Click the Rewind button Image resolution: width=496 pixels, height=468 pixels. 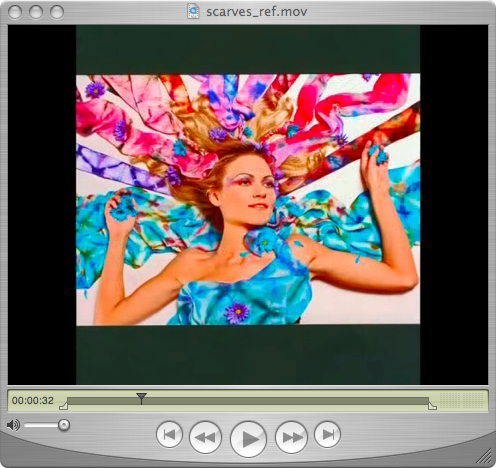click(x=205, y=437)
